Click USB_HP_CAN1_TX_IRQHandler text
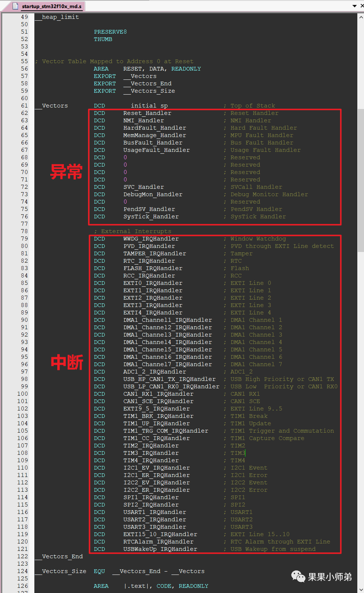Image resolution: width=364 pixels, height=593 pixels. [169, 379]
